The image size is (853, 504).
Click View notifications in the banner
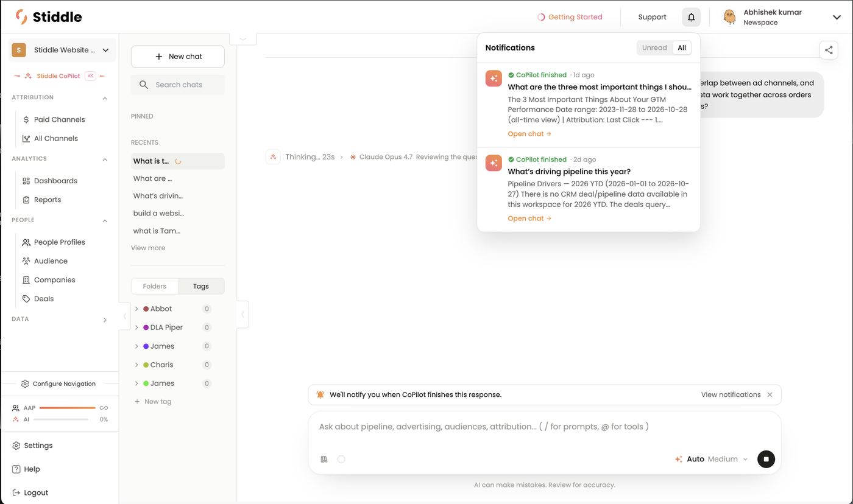731,394
